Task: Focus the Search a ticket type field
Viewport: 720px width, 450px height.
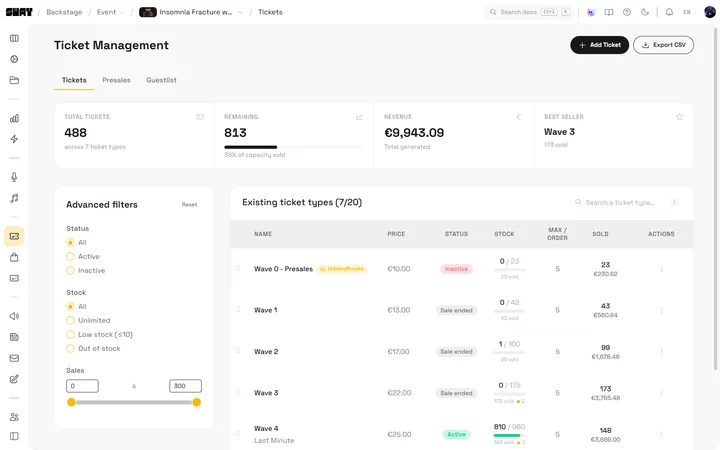Action: tap(626, 202)
